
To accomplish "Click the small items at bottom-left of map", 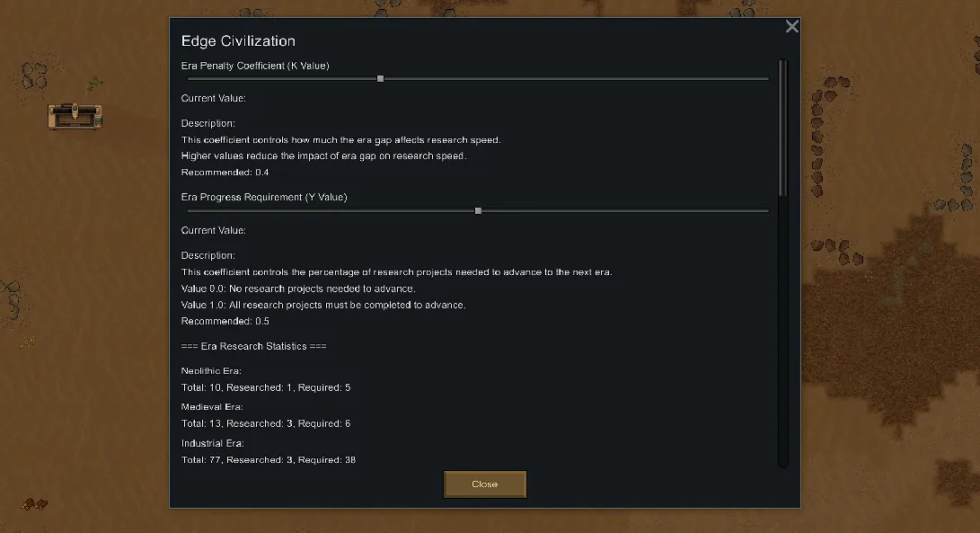I will tap(34, 503).
